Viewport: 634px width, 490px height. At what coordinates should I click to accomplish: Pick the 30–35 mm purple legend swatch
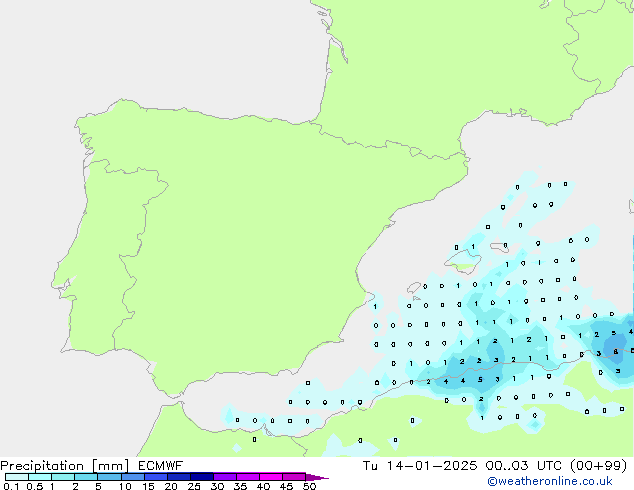(x=225, y=477)
